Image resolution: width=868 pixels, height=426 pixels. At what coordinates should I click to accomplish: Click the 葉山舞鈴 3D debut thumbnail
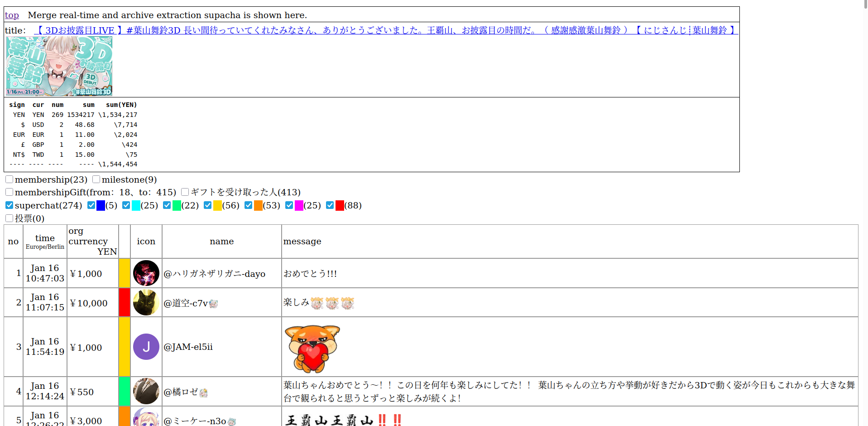(x=59, y=66)
